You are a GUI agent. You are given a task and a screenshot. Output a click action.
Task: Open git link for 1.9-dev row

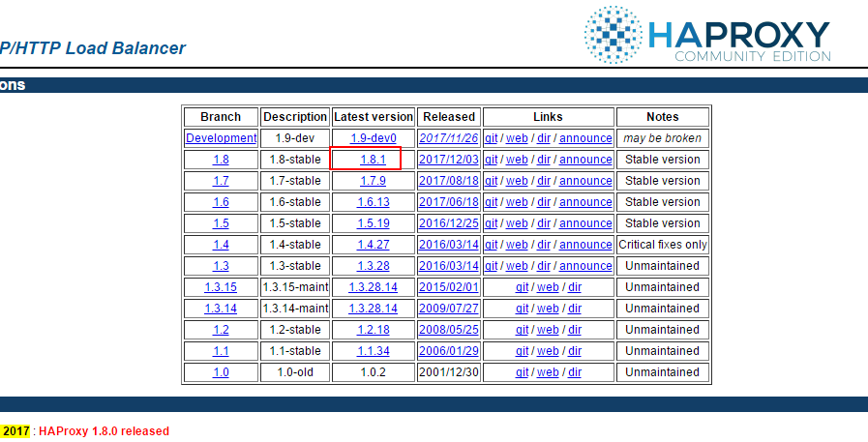tap(491, 138)
